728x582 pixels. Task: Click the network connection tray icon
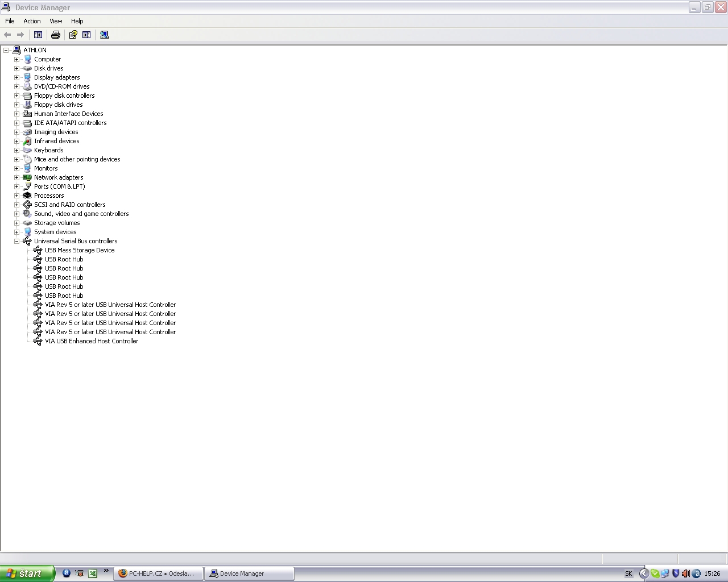665,573
